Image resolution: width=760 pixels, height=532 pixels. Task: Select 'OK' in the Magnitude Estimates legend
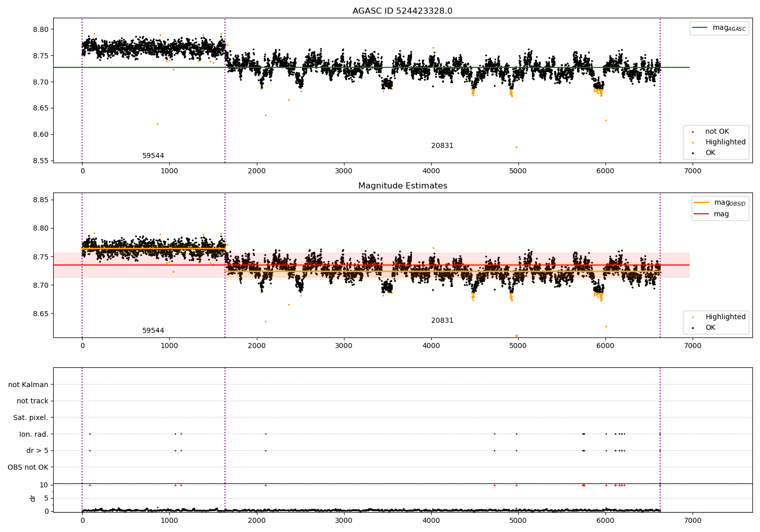(x=710, y=328)
